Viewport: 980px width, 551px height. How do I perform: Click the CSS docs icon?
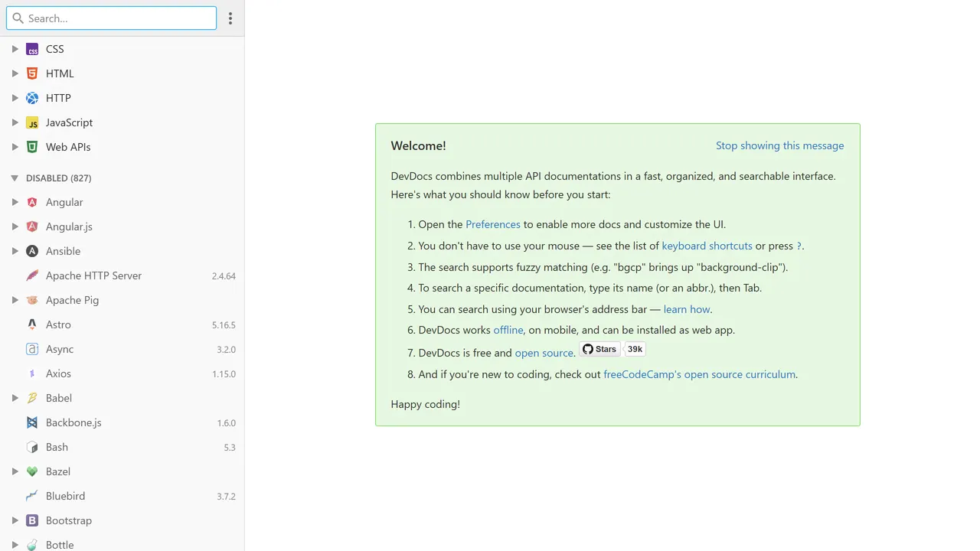(32, 49)
